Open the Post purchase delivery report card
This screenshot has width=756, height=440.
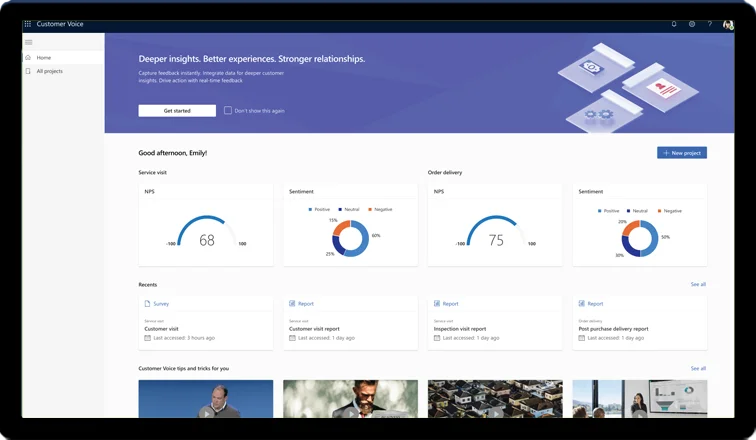tap(639, 322)
